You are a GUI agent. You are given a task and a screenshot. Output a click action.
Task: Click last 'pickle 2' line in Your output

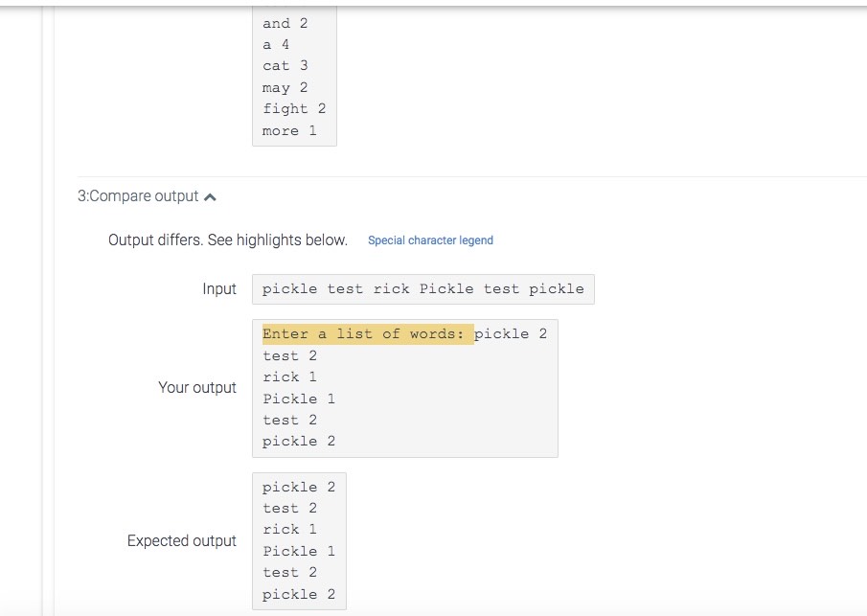click(299, 442)
